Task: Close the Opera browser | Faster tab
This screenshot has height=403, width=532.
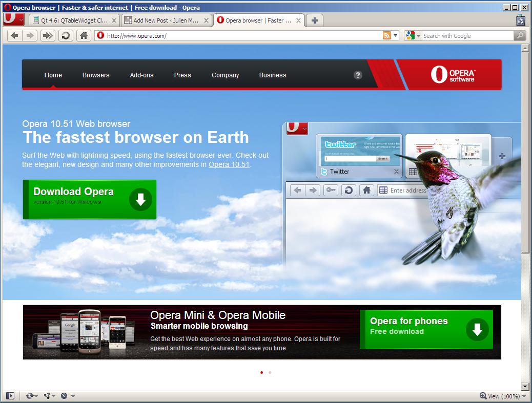Action: (298, 20)
